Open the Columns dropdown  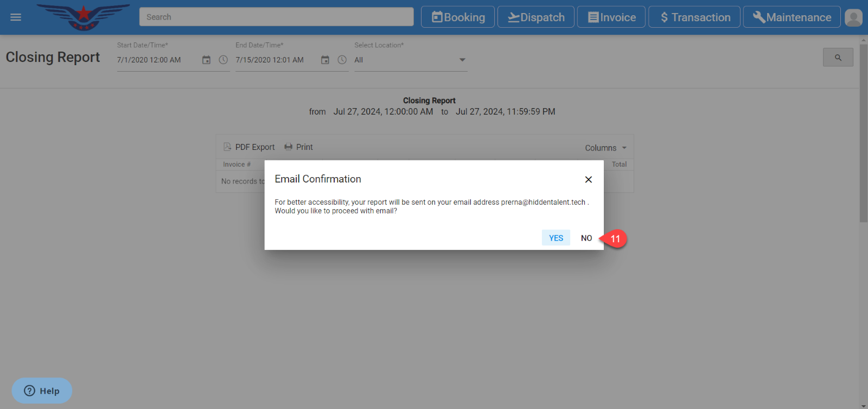pyautogui.click(x=605, y=148)
